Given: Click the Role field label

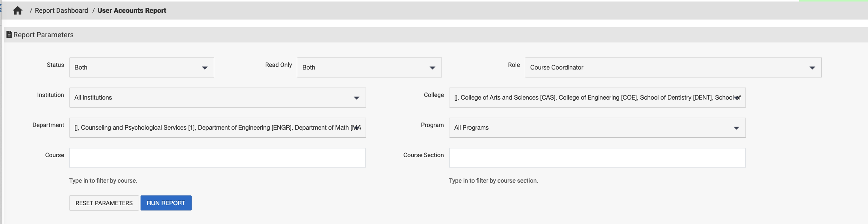Looking at the screenshot, I should (514, 65).
